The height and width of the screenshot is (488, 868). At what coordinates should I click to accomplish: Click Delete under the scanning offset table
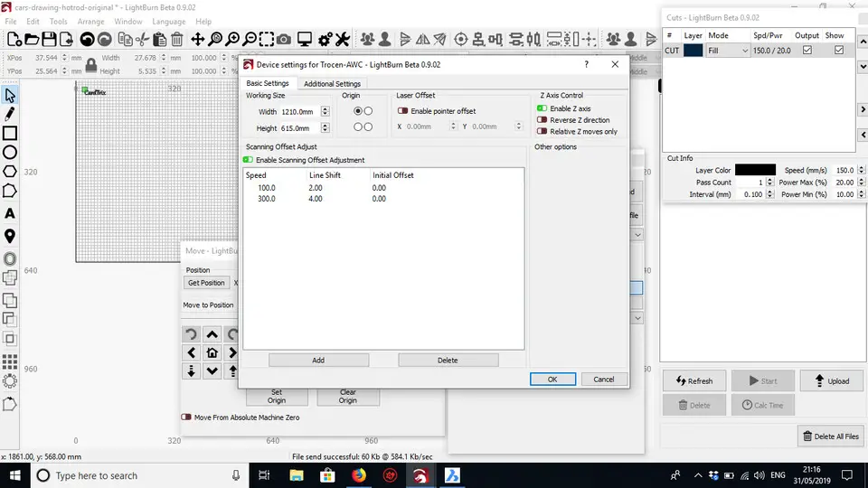tap(448, 361)
